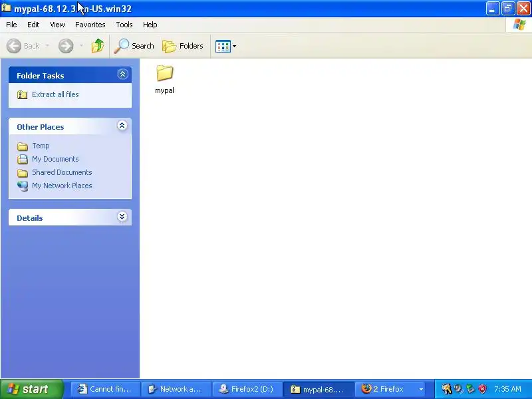Screen dimensions: 532x399
Task: Open My Network Places link
Action: [x=62, y=186]
